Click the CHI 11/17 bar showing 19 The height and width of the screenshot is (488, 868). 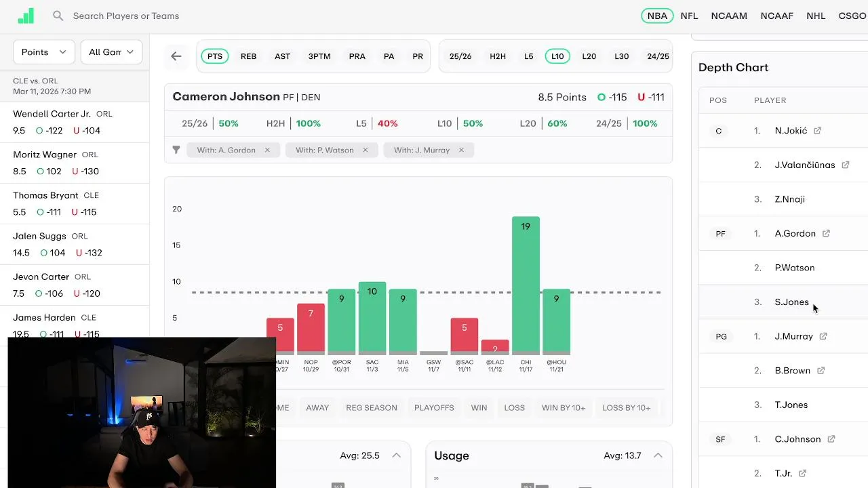coord(526,285)
